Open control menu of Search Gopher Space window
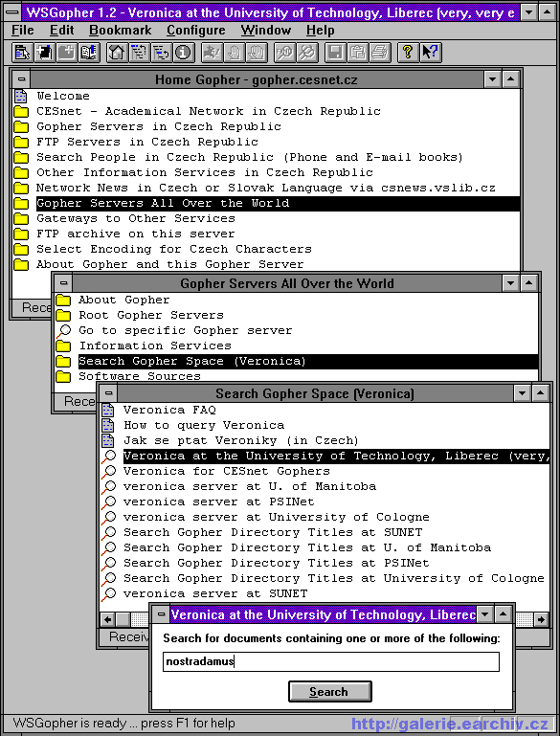560x736 pixels. (108, 393)
